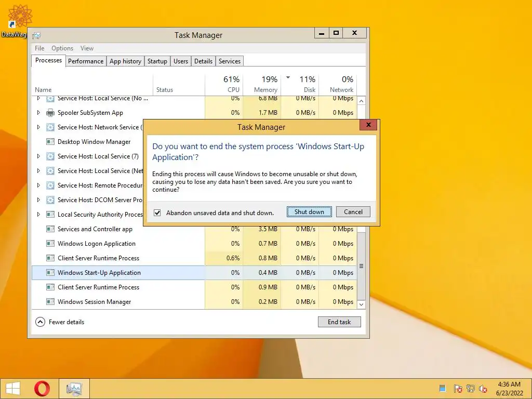Sort by the Name column header
Image resolution: width=532 pixels, height=399 pixels.
[x=92, y=84]
